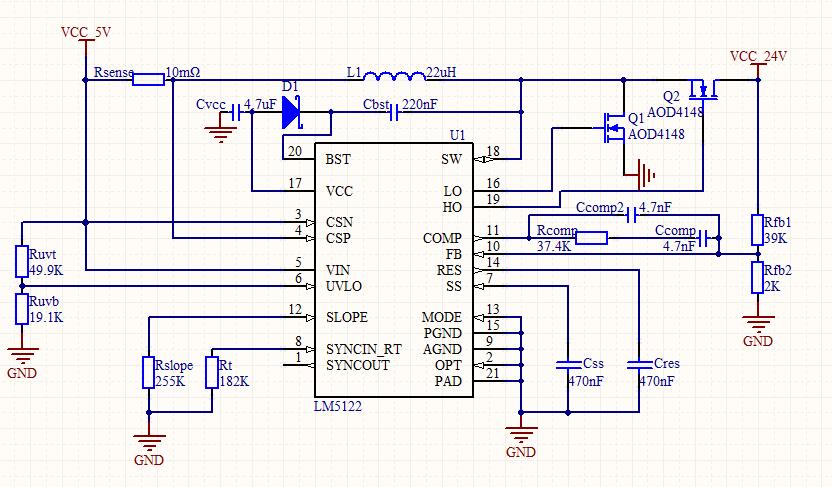Select the Cres capacitor symbol

[639, 364]
